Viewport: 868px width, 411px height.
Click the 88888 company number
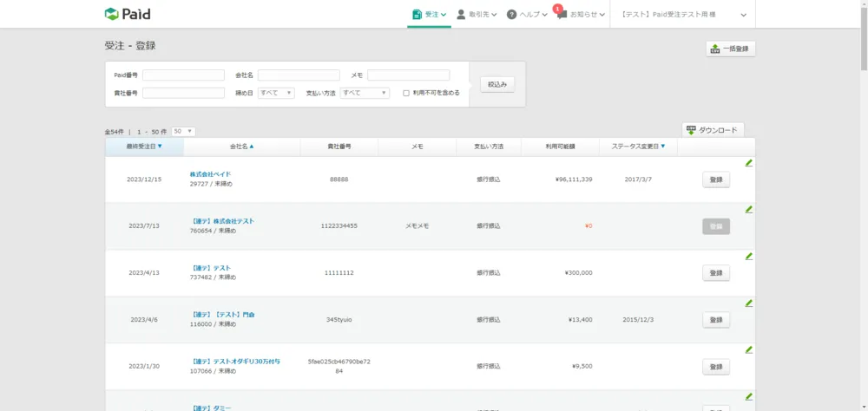339,179
